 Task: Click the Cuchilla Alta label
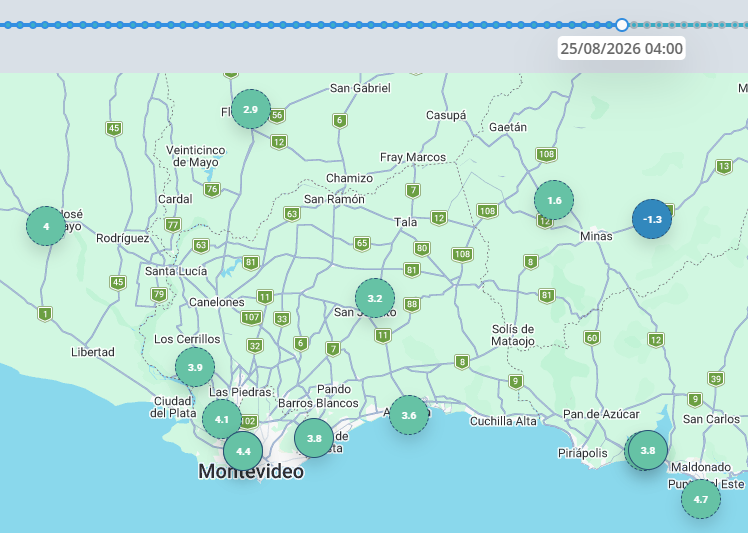pos(503,421)
